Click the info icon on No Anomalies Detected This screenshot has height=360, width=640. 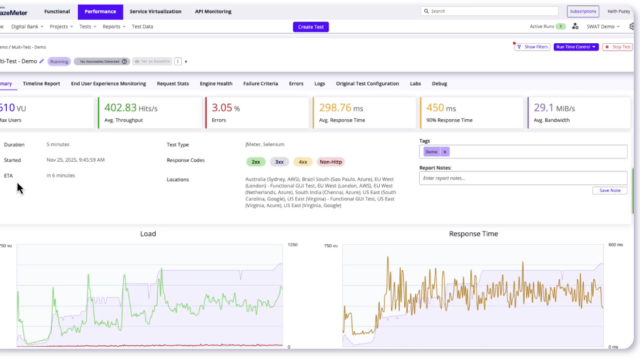point(124,62)
